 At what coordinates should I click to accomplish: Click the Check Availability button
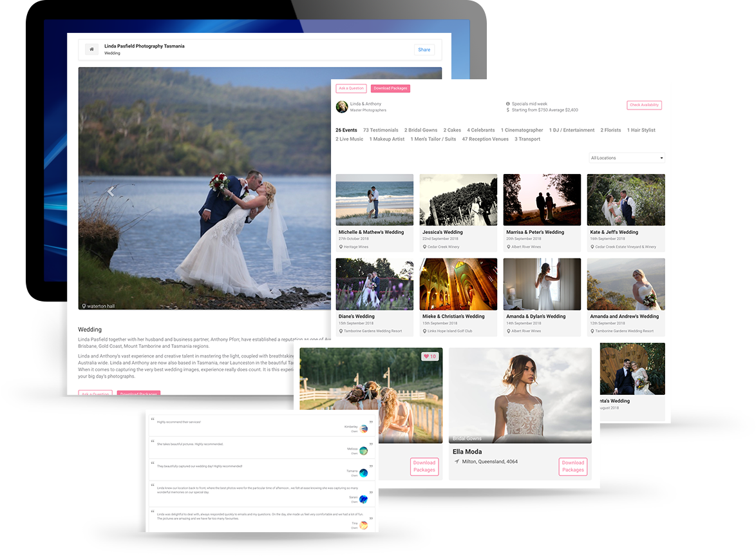click(x=644, y=104)
